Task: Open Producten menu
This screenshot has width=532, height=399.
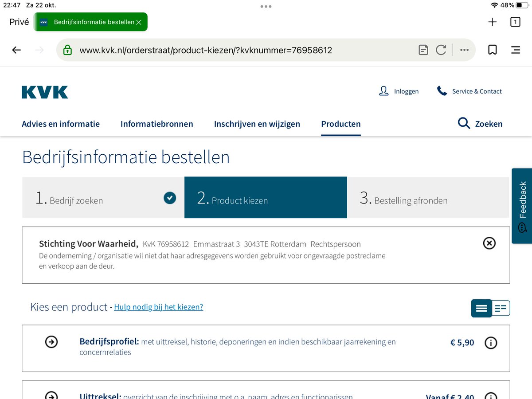Action: tap(341, 124)
